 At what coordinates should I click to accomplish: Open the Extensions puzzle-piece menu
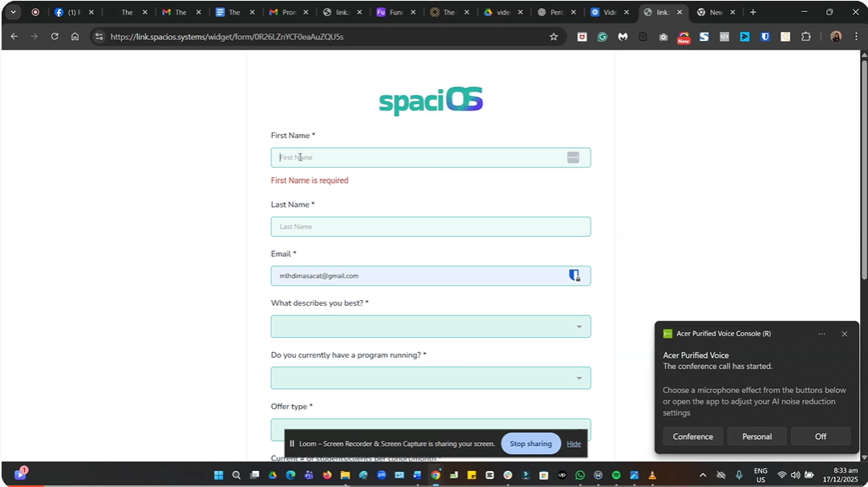point(806,37)
